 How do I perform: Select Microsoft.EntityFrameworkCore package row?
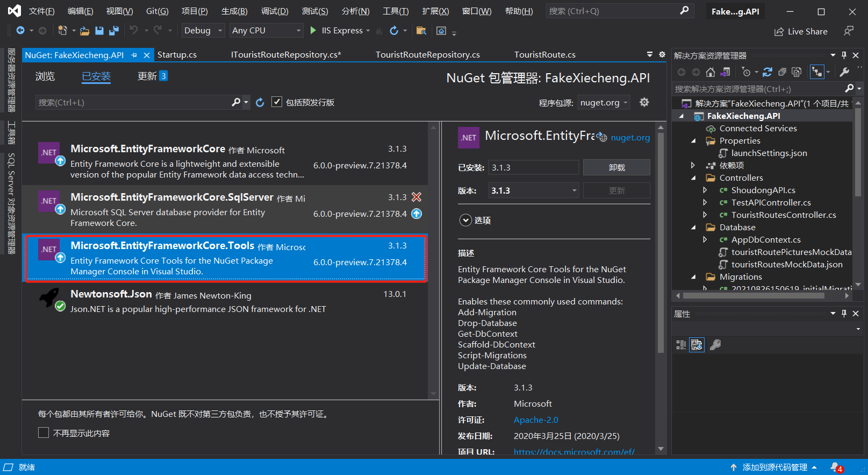(225, 161)
